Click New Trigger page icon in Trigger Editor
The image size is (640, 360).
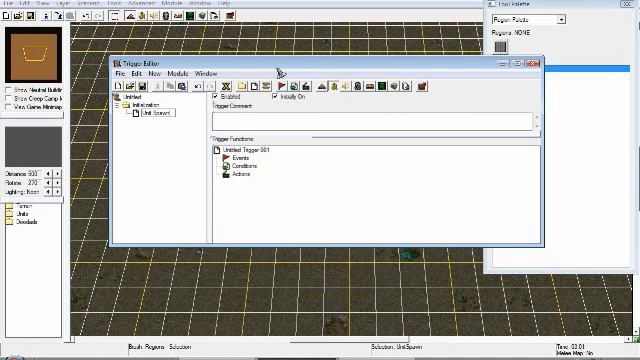254,86
